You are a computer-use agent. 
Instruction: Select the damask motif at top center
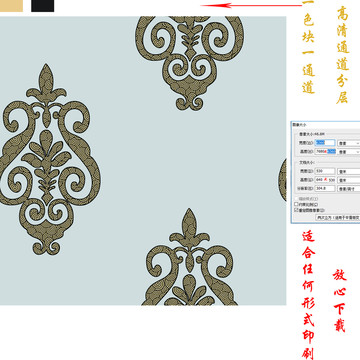[x=189, y=63]
